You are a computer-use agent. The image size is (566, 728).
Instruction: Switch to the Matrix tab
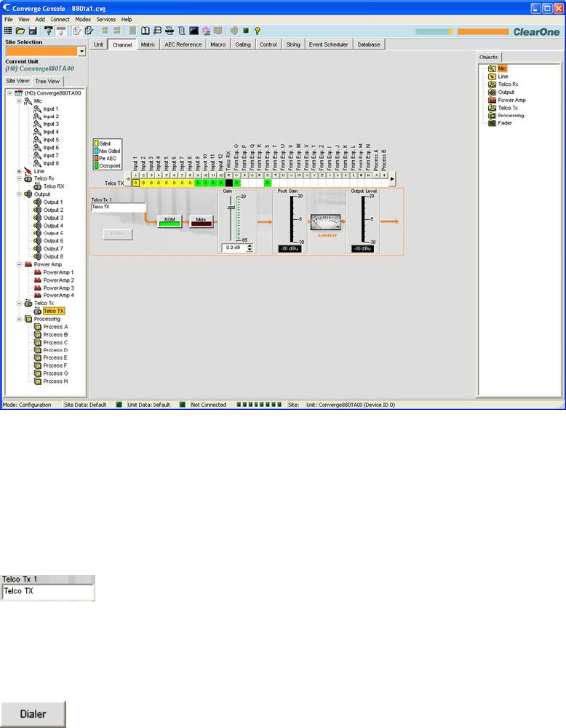click(x=148, y=44)
